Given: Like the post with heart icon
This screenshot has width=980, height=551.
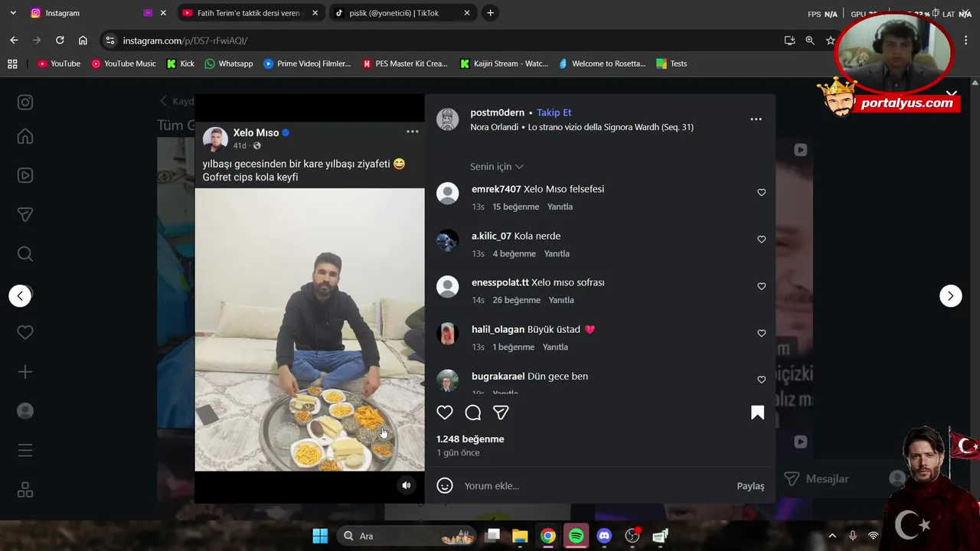Looking at the screenshot, I should coord(445,412).
